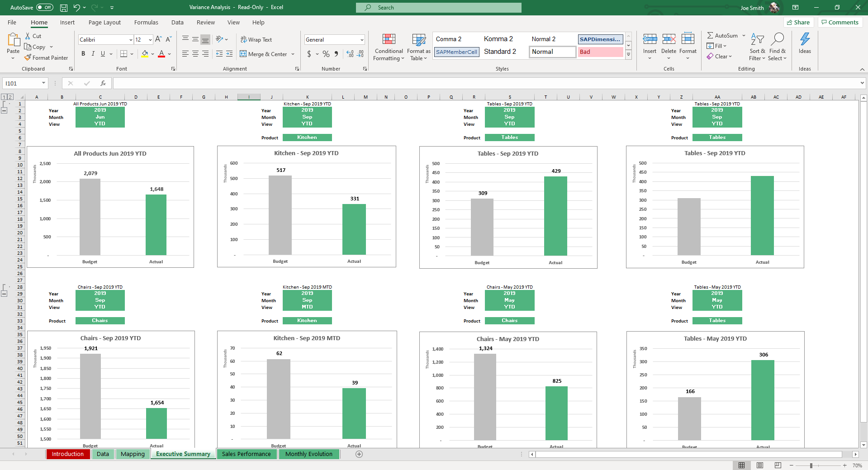This screenshot has height=470, width=868.
Task: Toggle Wrap Text
Action: point(256,40)
